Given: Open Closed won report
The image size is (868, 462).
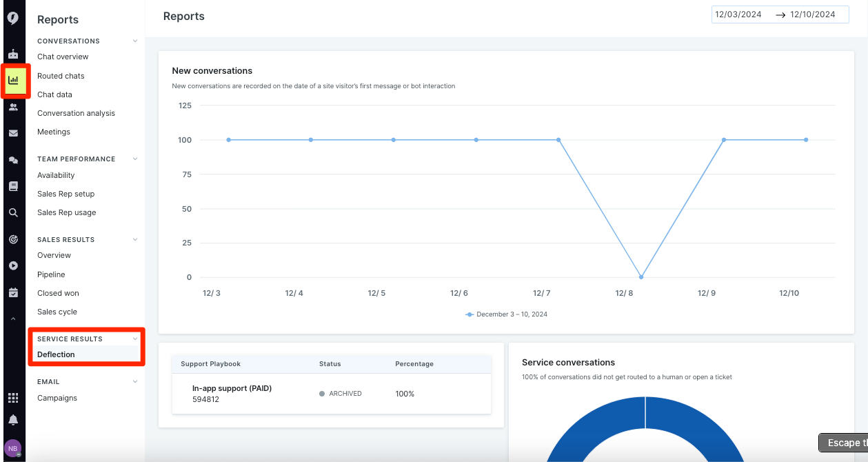Looking at the screenshot, I should pyautogui.click(x=58, y=293).
